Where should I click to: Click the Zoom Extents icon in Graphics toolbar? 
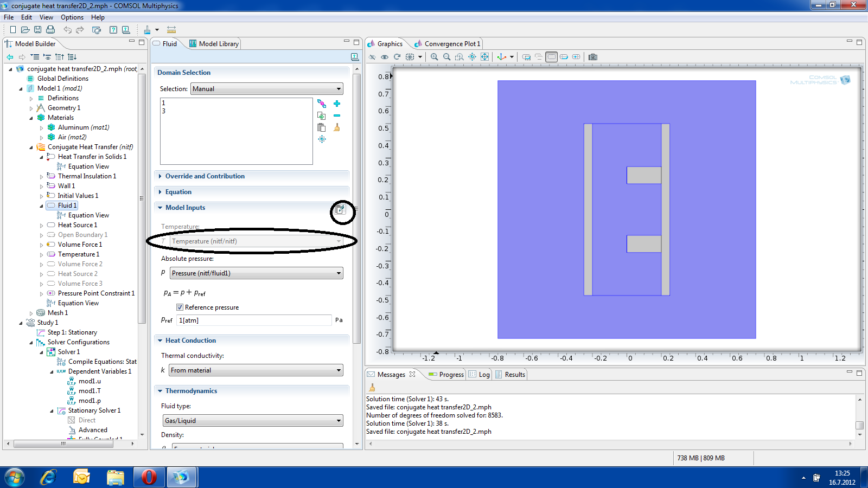[x=484, y=57]
